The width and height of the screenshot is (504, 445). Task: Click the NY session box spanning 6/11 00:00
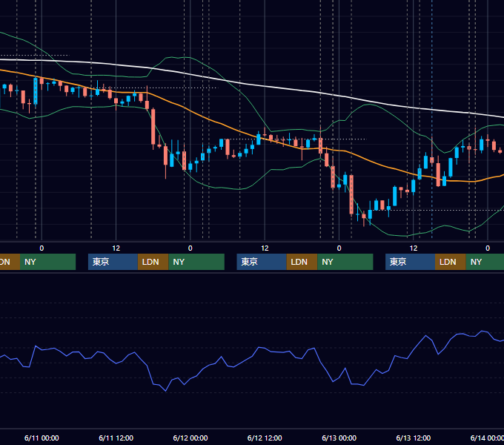[x=48, y=262]
